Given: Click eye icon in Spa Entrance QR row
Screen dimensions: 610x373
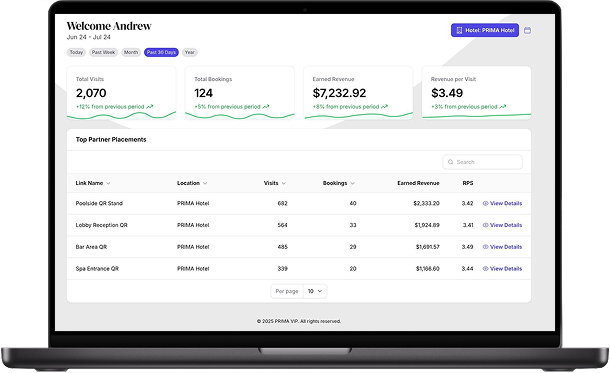Looking at the screenshot, I should tap(485, 269).
